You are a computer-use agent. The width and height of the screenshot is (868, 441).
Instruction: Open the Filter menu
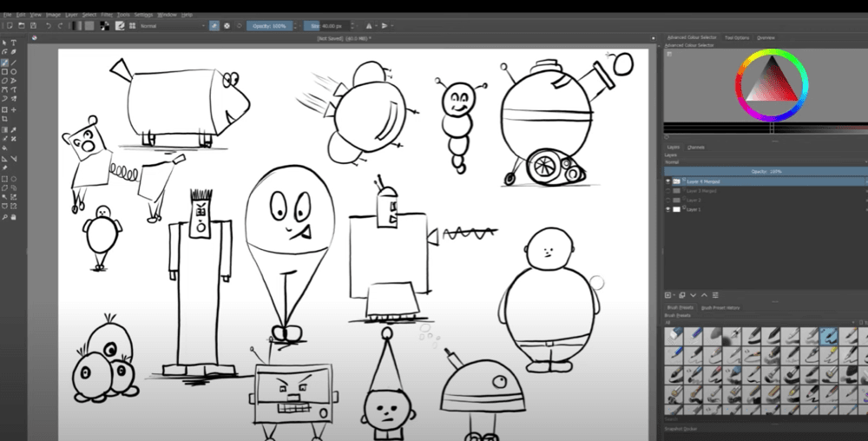coord(106,15)
